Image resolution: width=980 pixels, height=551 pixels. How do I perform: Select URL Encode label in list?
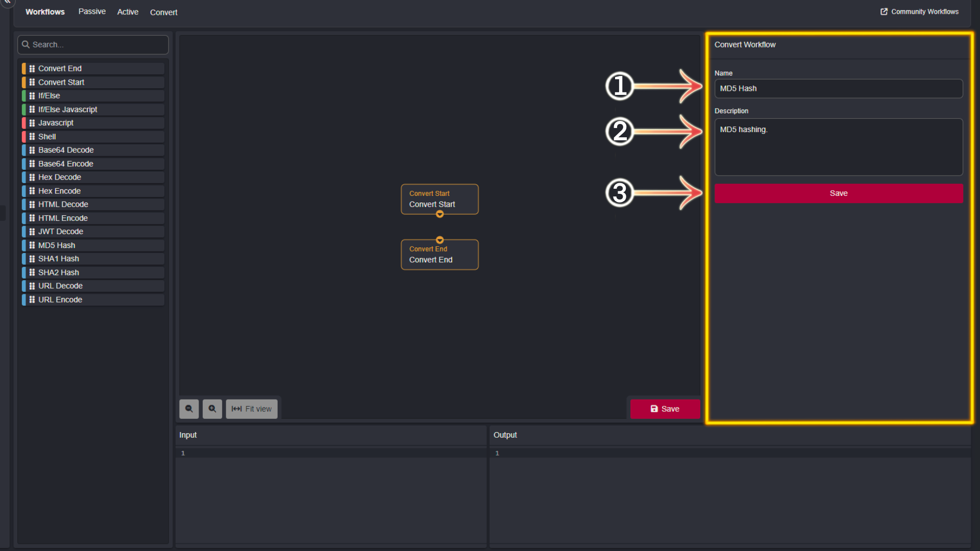point(60,299)
